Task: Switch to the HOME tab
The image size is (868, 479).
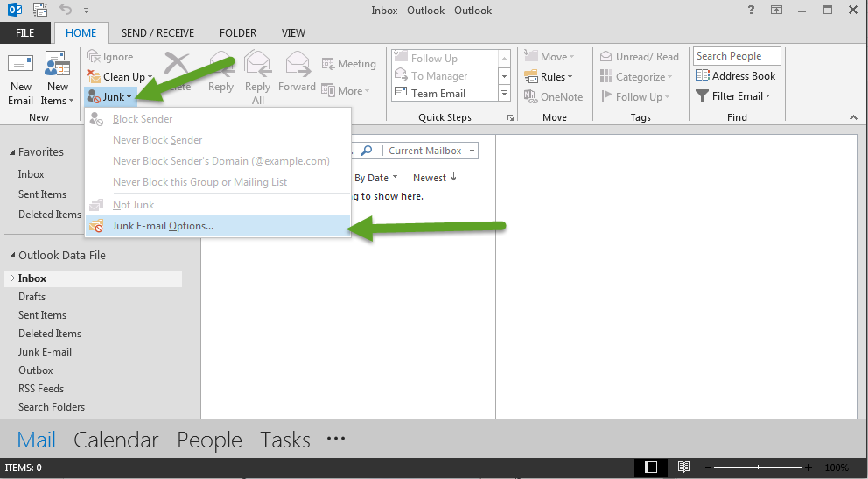Action: tap(80, 33)
